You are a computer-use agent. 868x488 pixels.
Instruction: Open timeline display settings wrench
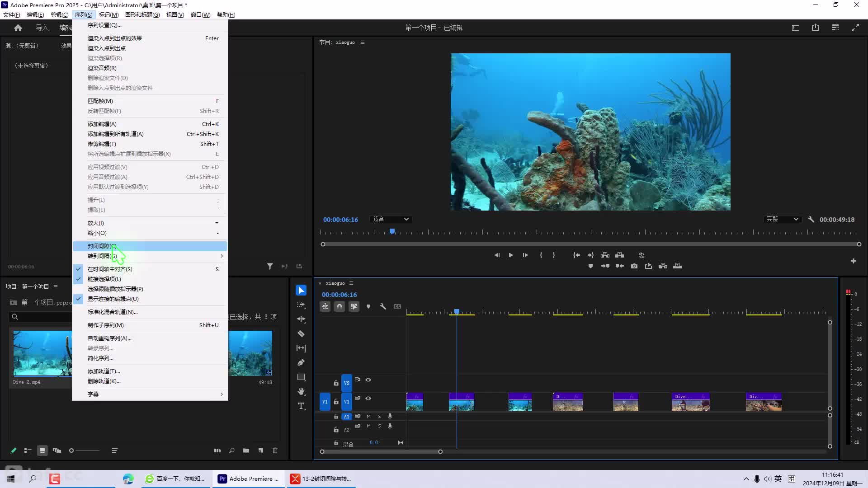coord(383,306)
